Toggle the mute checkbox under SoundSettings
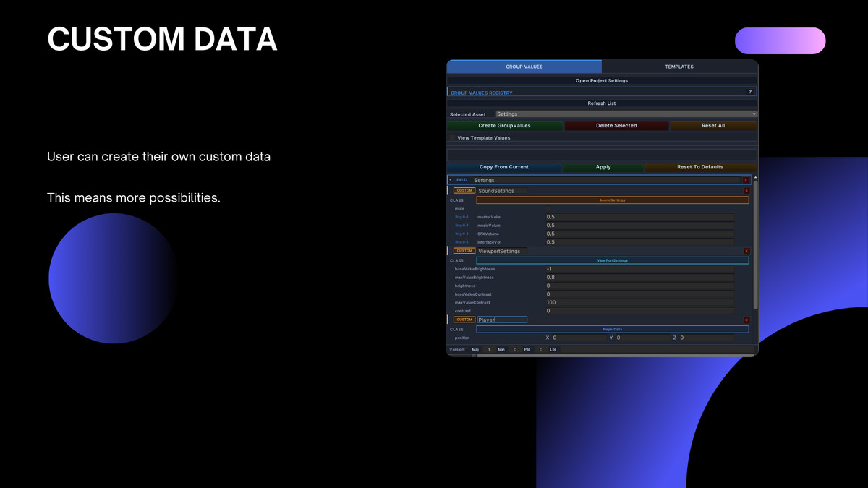The width and height of the screenshot is (868, 488). coord(548,208)
